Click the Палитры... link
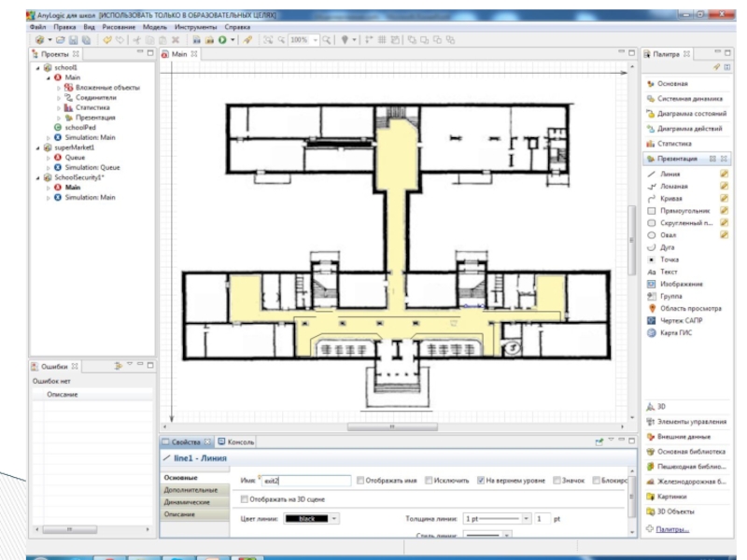The height and width of the screenshot is (560, 747). point(672,529)
